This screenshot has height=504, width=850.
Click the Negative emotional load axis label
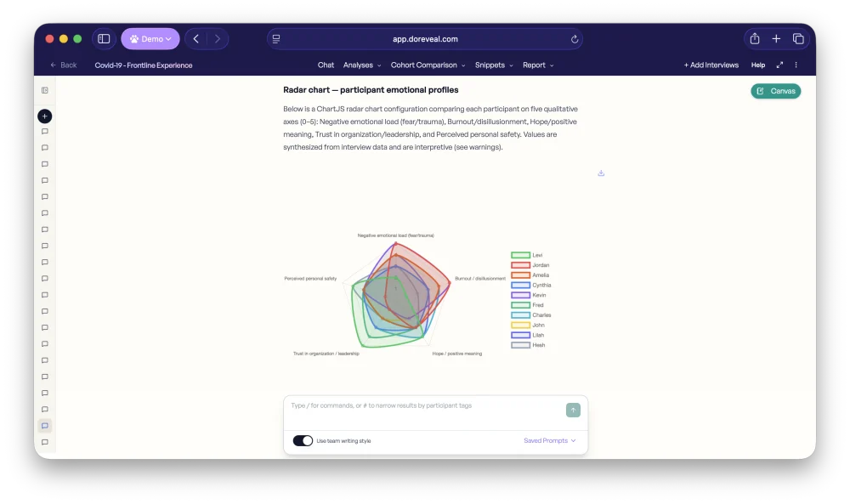click(x=396, y=235)
